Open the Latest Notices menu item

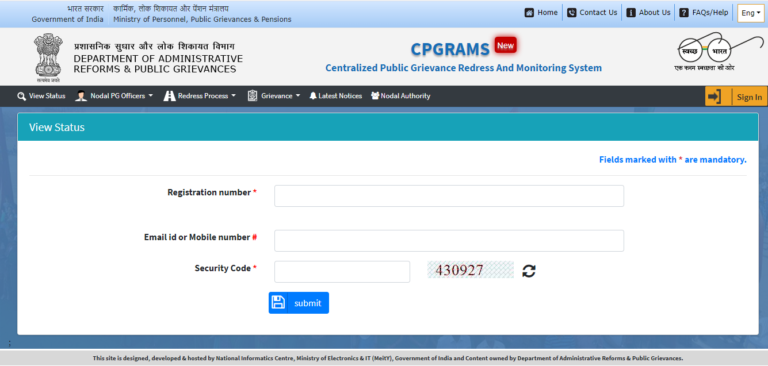pos(336,96)
